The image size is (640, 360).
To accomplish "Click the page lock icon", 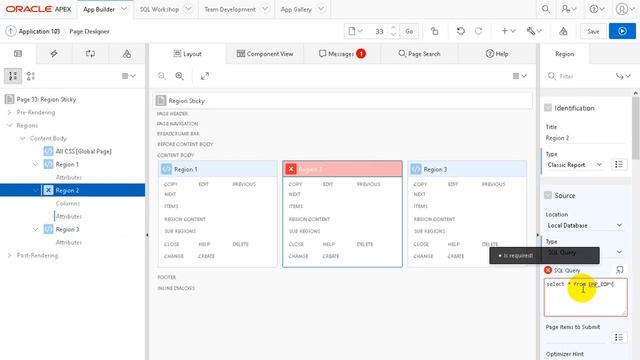I will pyautogui.click(x=435, y=31).
